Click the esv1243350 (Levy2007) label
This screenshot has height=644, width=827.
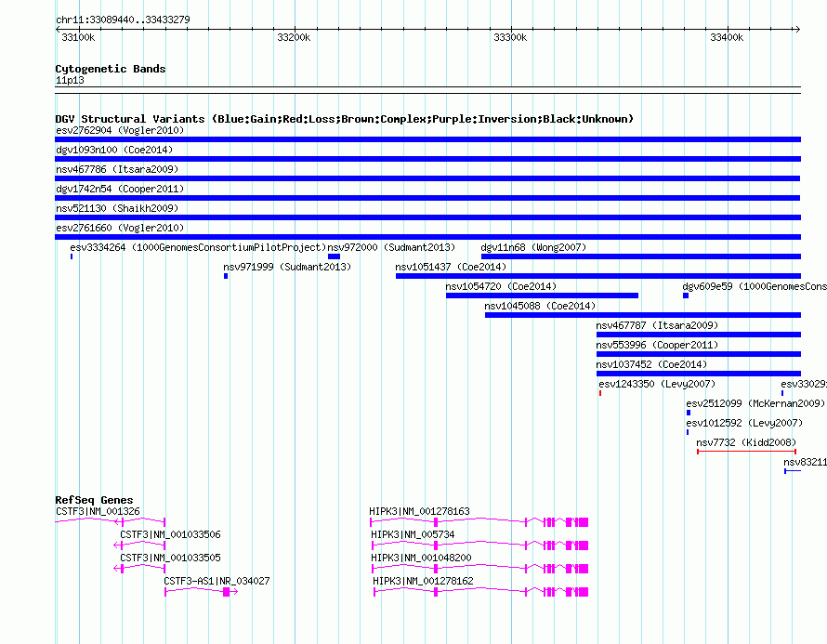coord(657,384)
